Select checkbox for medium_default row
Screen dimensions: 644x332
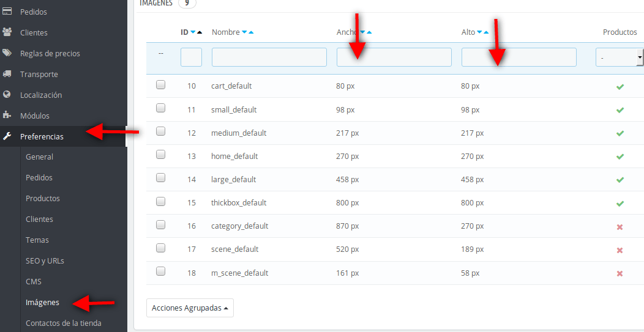(160, 131)
